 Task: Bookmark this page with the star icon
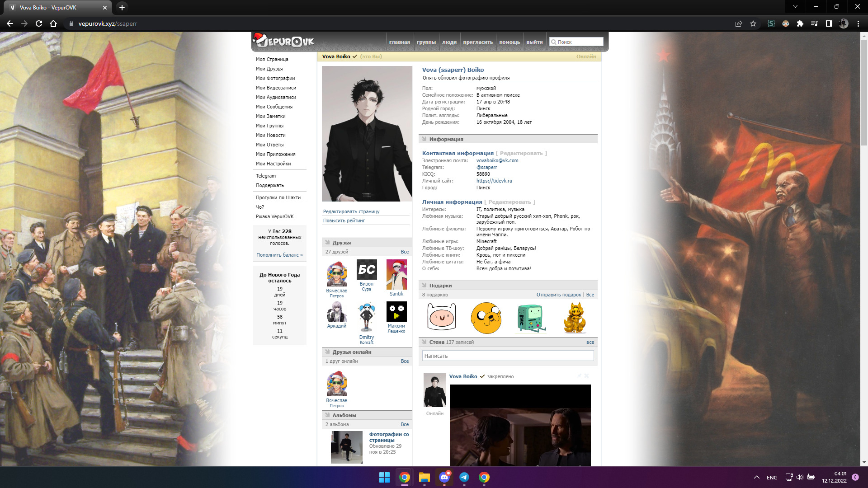tap(753, 23)
